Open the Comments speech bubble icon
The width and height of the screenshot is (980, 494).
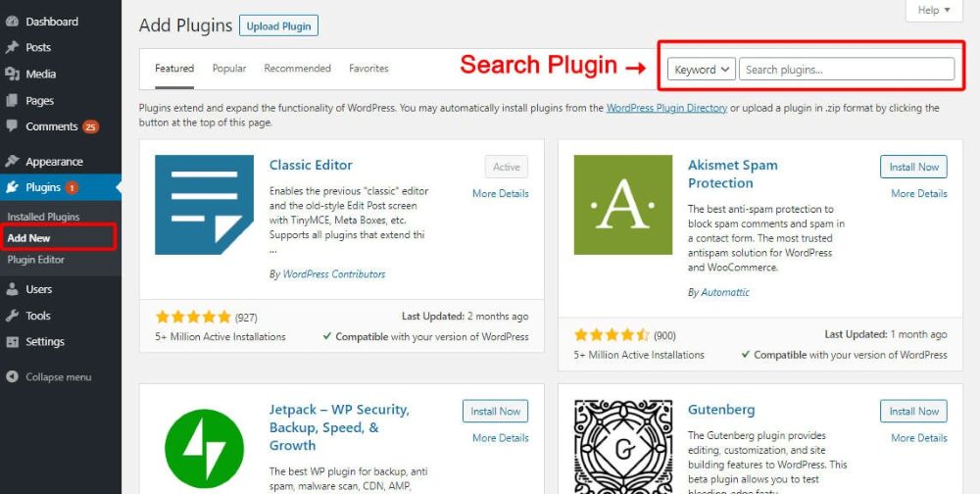pyautogui.click(x=12, y=126)
